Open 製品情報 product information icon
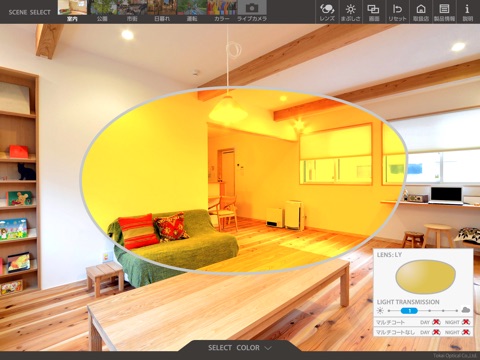Viewport: 480px width, 360px height. point(444,12)
